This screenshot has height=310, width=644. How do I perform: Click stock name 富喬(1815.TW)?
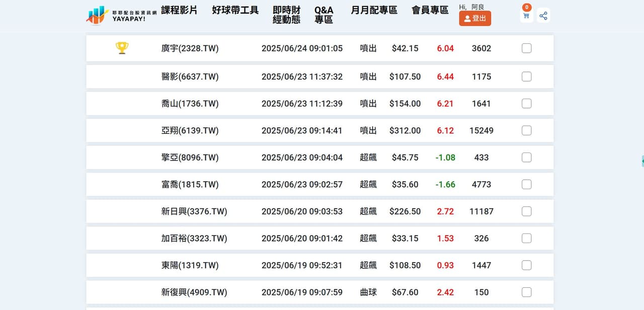tap(190, 184)
